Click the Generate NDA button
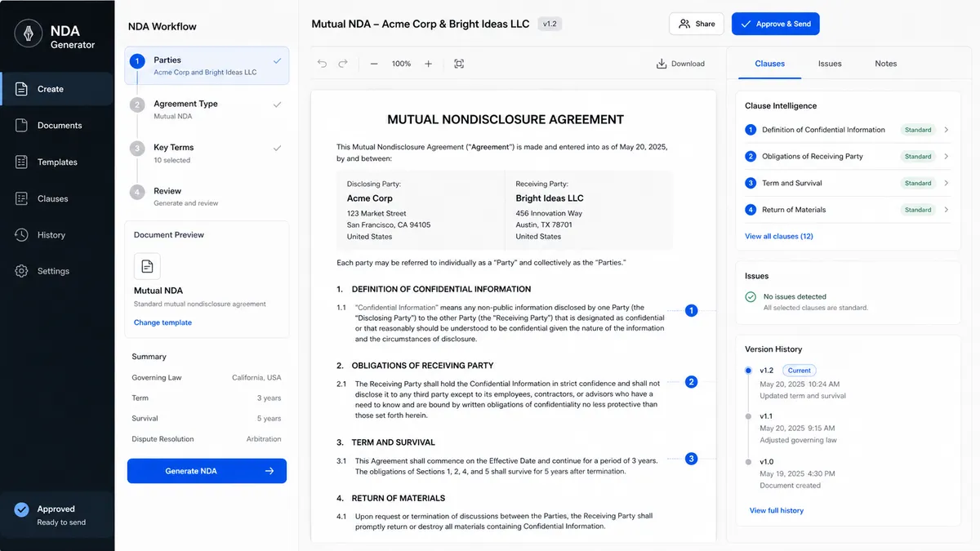 click(x=207, y=471)
